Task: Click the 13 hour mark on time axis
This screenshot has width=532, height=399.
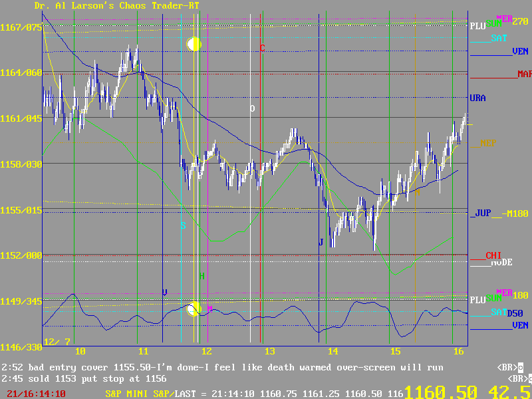Action: [x=269, y=350]
